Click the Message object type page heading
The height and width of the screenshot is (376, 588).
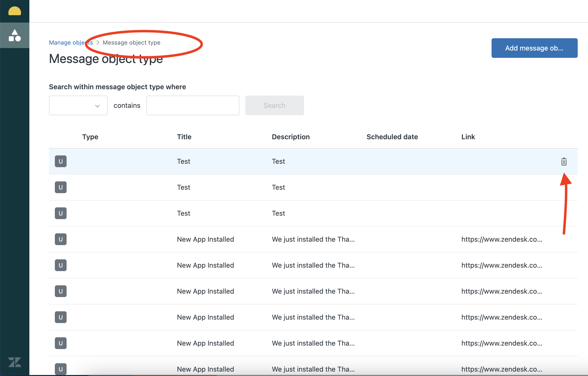tap(106, 59)
